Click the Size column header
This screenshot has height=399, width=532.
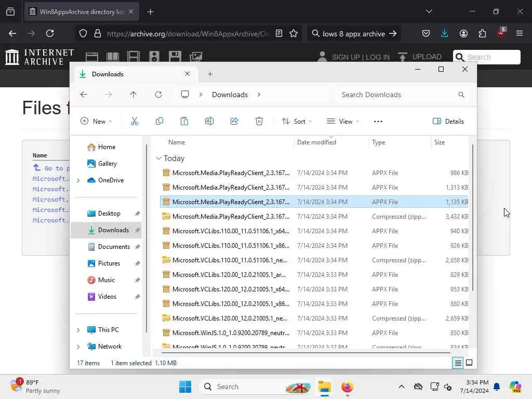tap(440, 142)
